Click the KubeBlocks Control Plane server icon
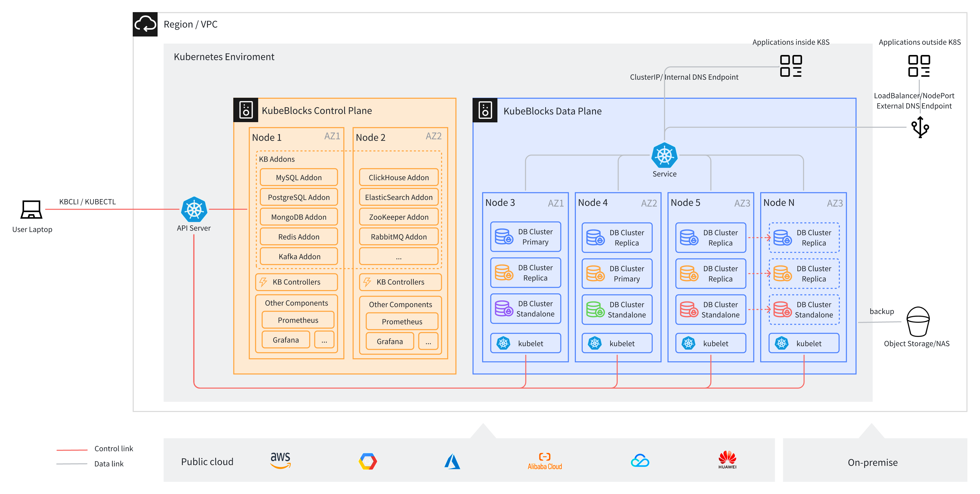Screen dimensions: 980x494 (x=246, y=110)
